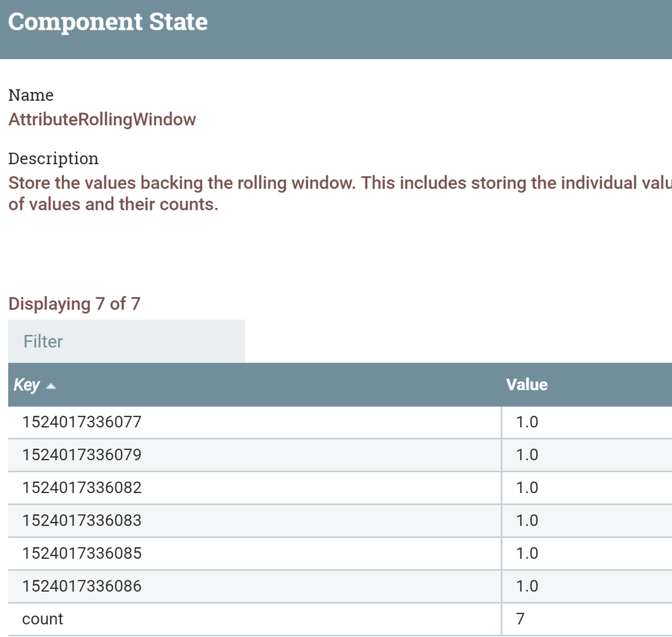Select the row with key 1524017336077
Screen dimensions: 672x637
82,422
